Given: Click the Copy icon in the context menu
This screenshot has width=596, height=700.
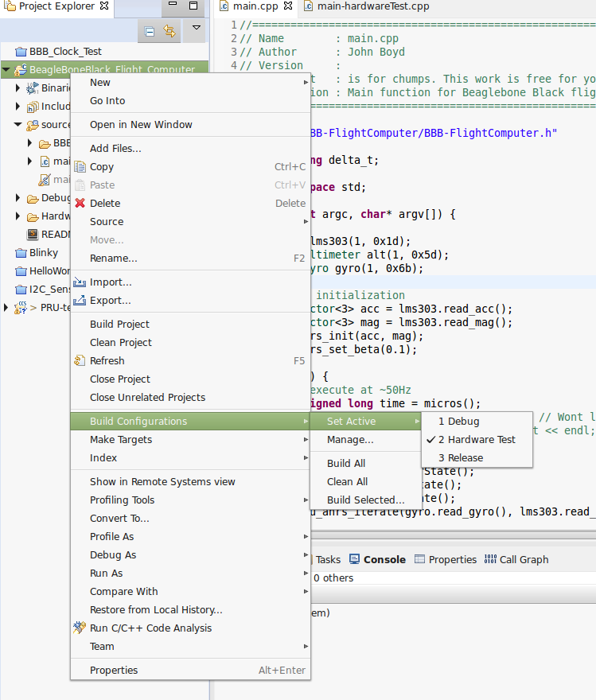Looking at the screenshot, I should pos(80,167).
